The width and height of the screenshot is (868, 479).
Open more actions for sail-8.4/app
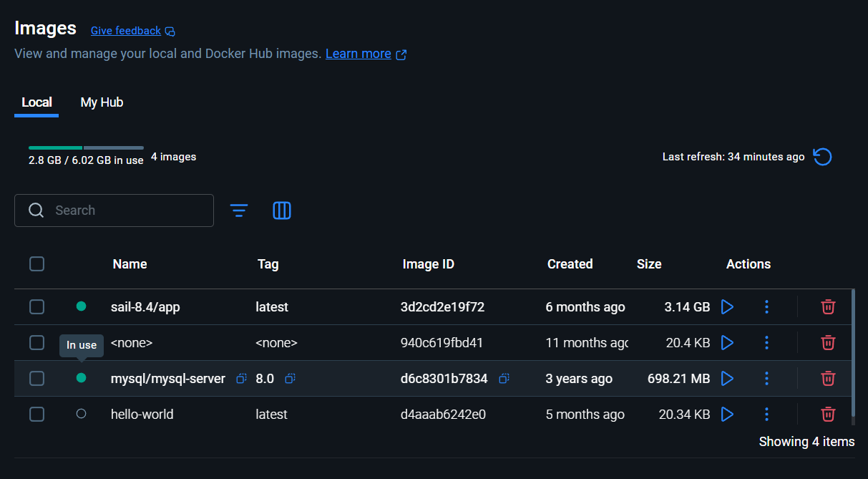[766, 307]
